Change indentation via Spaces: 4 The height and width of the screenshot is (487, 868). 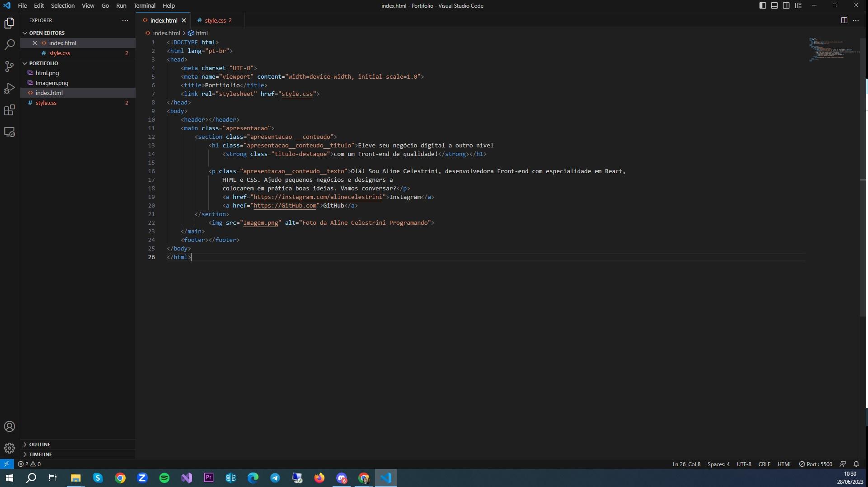point(718,464)
